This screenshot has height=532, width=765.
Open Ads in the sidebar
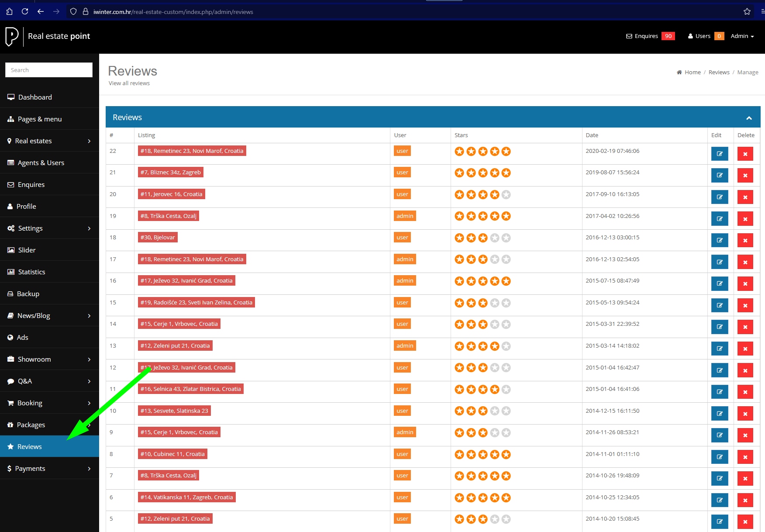point(49,337)
